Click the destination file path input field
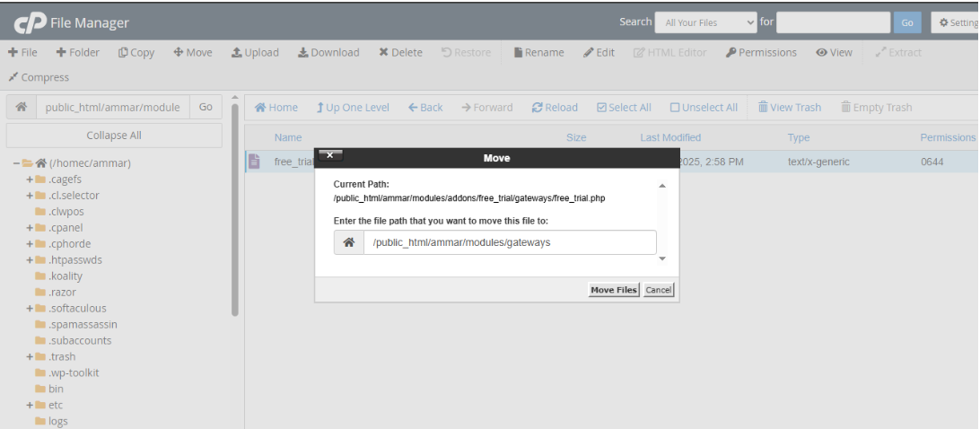The height and width of the screenshot is (429, 980). pos(509,242)
